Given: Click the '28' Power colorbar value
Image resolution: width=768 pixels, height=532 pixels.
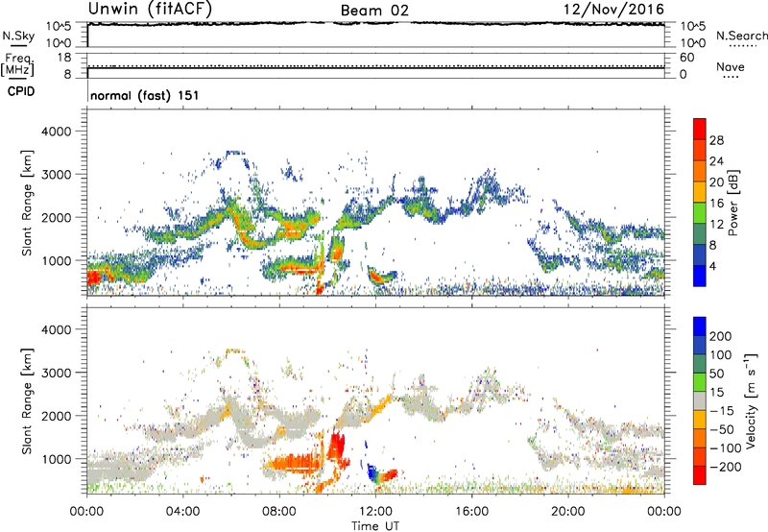Looking at the screenshot, I should point(716,140).
